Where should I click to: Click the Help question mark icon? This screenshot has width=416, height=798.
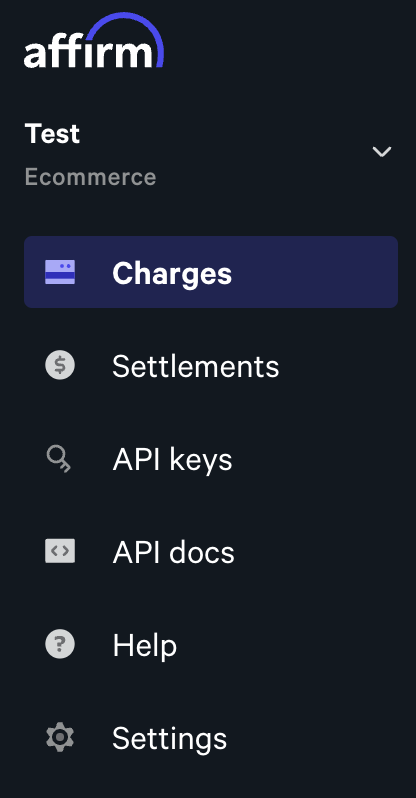pos(60,644)
